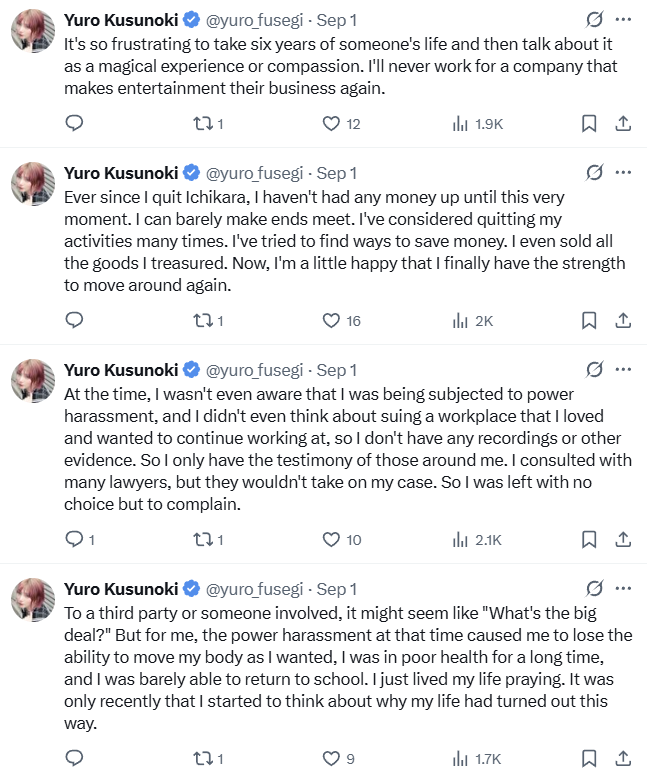The image size is (647, 777).
Task: Open @yuro_fusegi handle on last tweet
Action: 255,589
